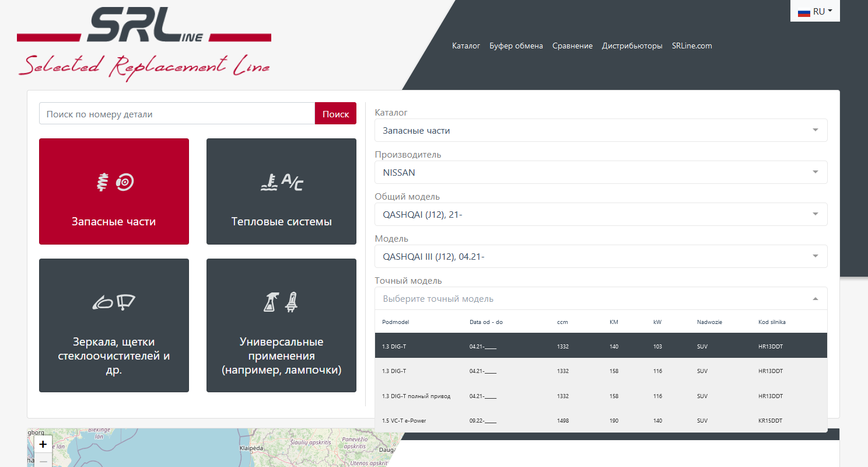Click the spring and brake disc icon
Image resolution: width=868 pixels, height=467 pixels.
[115, 183]
